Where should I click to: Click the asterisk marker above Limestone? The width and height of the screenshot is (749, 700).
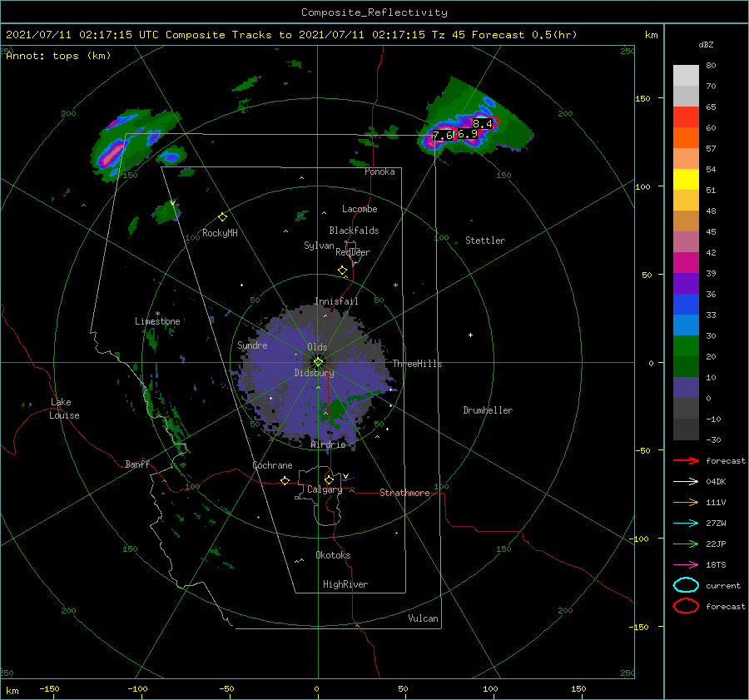(x=157, y=314)
